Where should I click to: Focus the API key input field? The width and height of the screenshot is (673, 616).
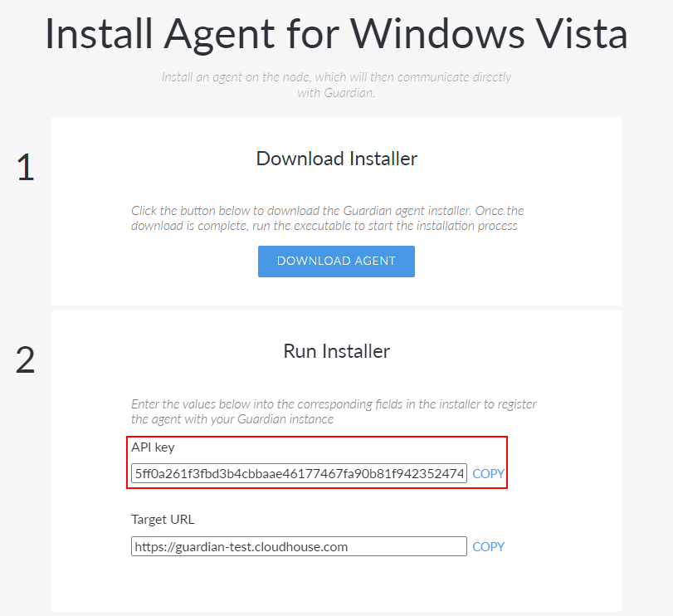tap(299, 474)
